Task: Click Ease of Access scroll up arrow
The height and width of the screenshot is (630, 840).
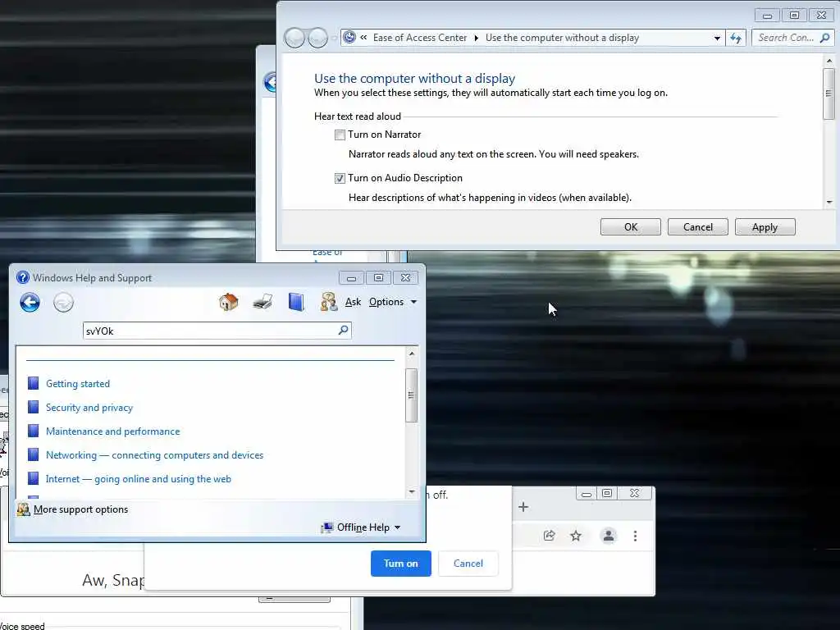Action: point(829,61)
